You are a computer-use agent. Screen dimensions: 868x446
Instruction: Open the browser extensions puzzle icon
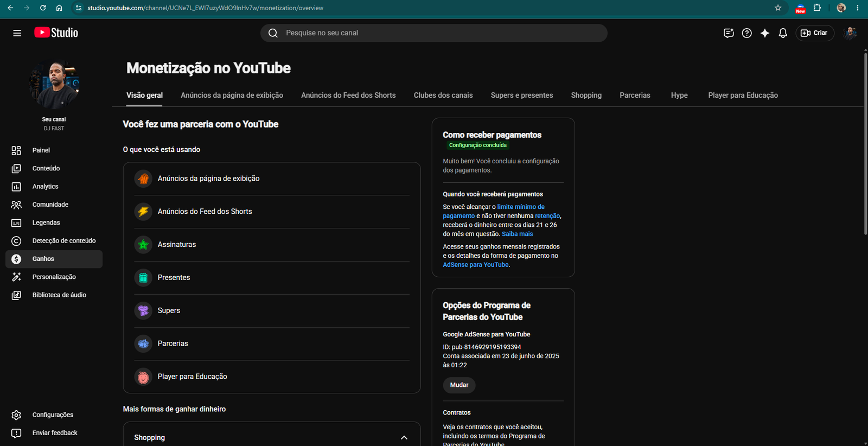click(x=817, y=8)
